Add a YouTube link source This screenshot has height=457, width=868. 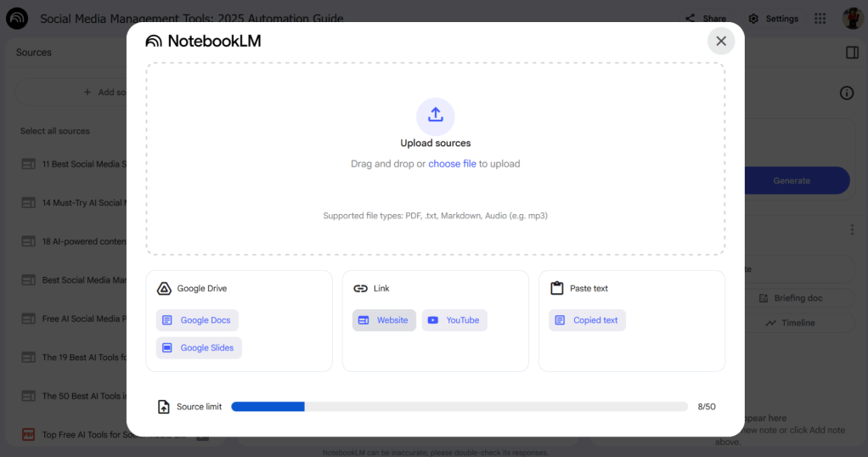click(454, 320)
